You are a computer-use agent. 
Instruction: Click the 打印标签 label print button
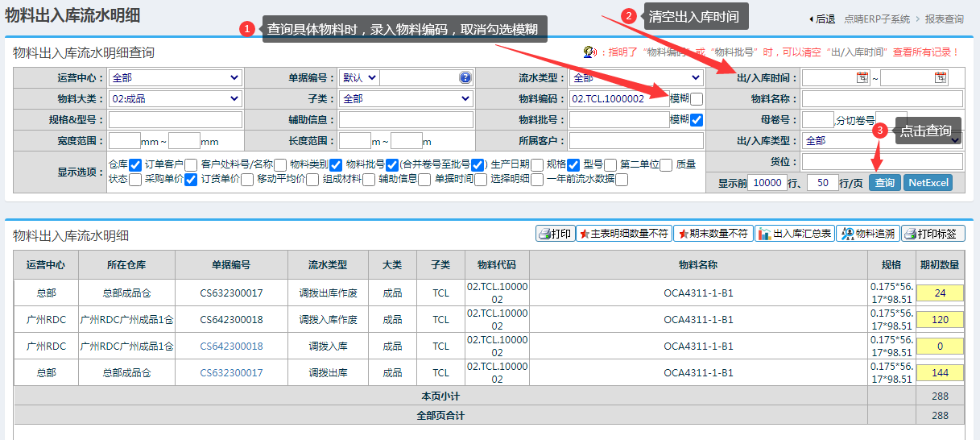click(x=932, y=234)
